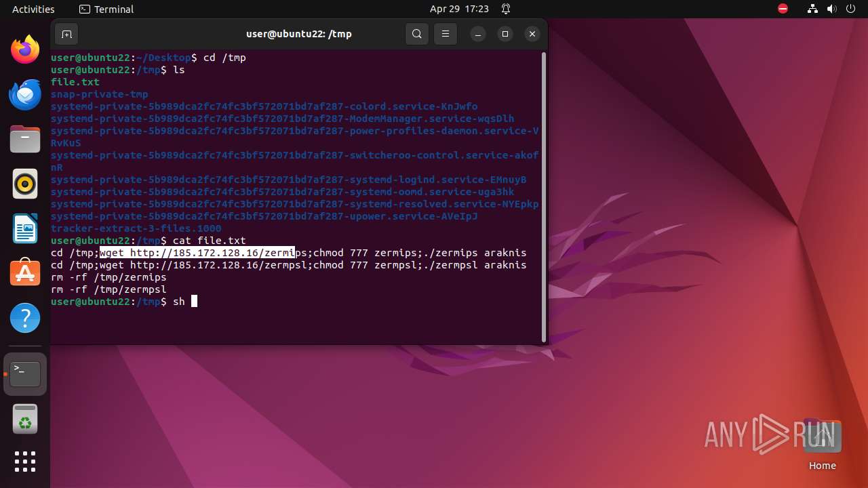Viewport: 868px width, 488px height.
Task: Launch Firefox from the dock
Action: (x=25, y=49)
